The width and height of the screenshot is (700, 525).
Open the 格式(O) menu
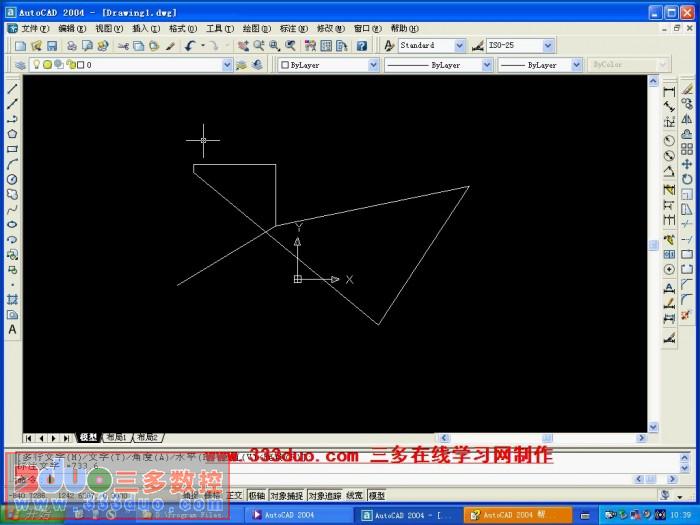pos(183,29)
